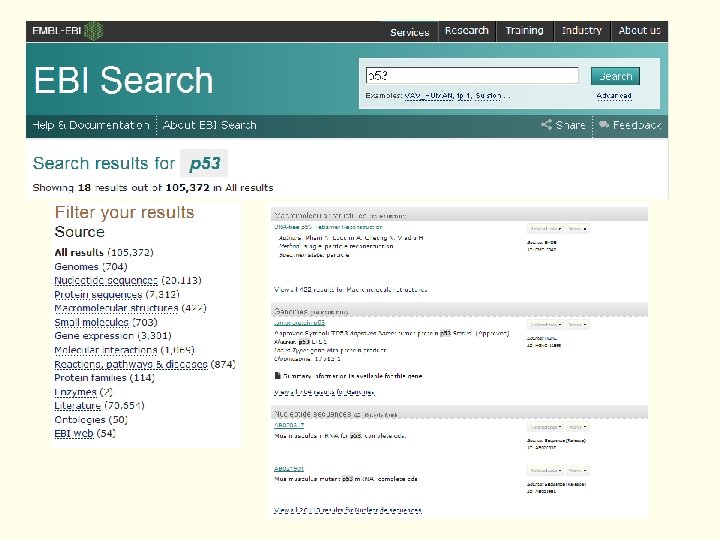Filter by Reactions, pathways & diseases
Viewport: 720px width, 540px height.
click(x=131, y=364)
